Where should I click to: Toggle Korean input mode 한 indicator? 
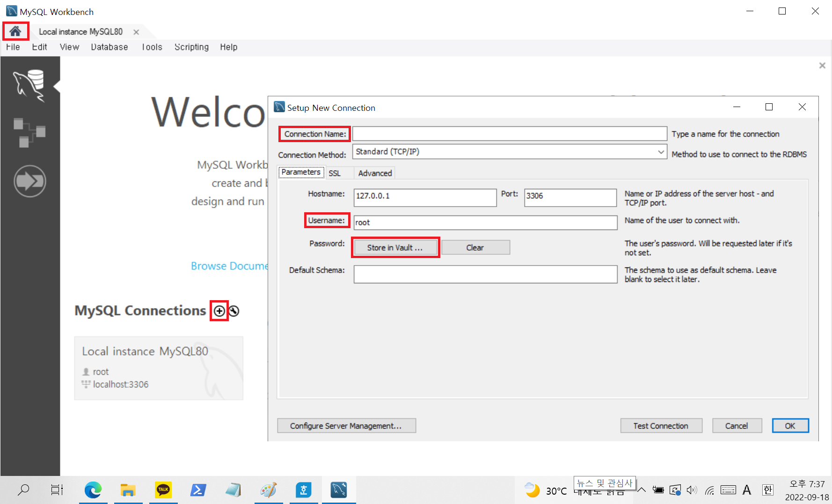point(768,490)
